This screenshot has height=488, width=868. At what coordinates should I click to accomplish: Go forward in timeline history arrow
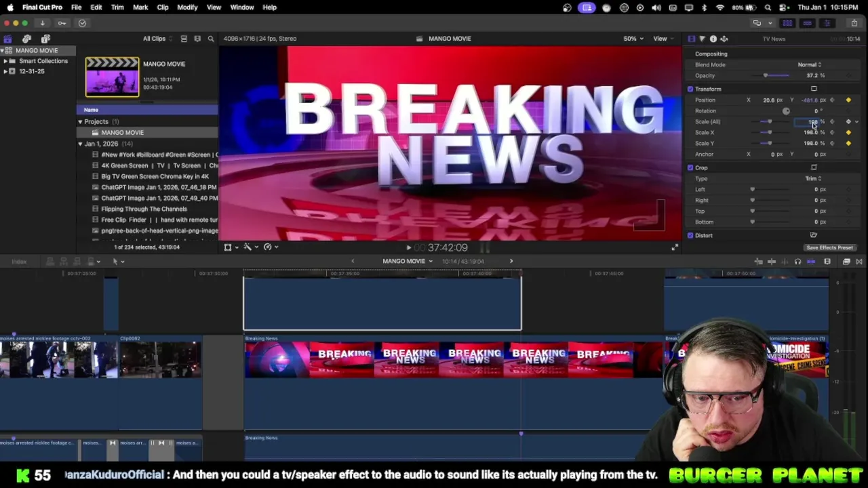pyautogui.click(x=511, y=261)
